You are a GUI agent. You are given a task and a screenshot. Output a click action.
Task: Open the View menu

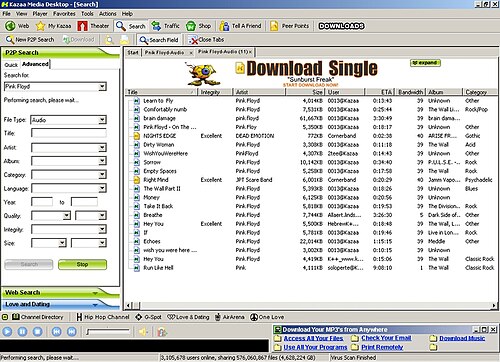pyautogui.click(x=22, y=14)
